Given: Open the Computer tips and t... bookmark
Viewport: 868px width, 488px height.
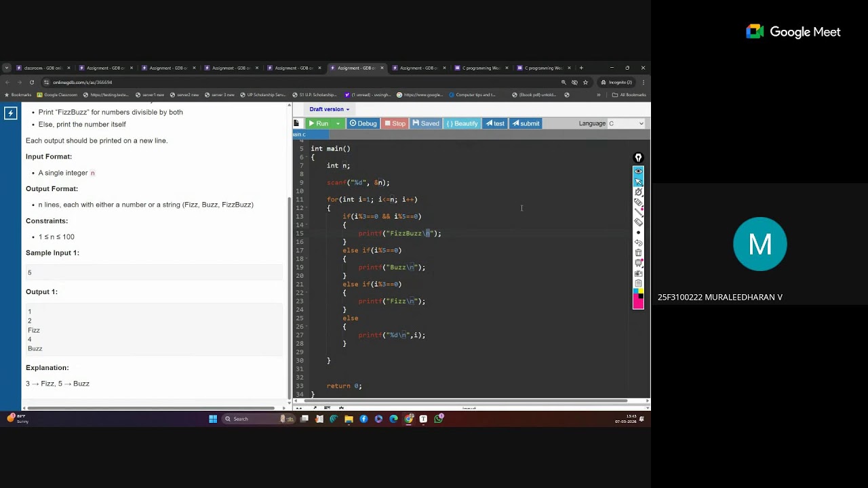Looking at the screenshot, I should coord(471,95).
